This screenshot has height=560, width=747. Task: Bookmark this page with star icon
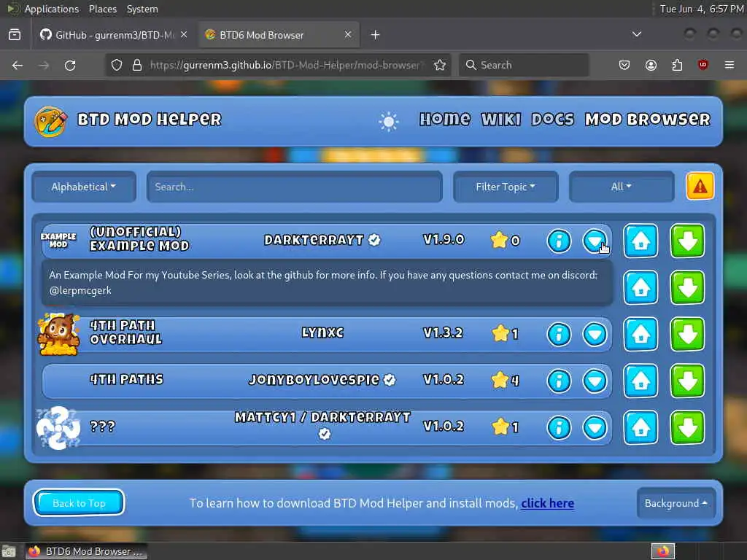440,65
